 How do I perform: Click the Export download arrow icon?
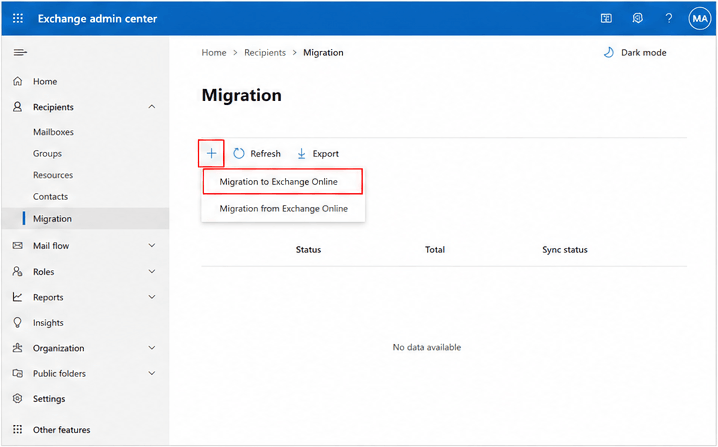[301, 153]
